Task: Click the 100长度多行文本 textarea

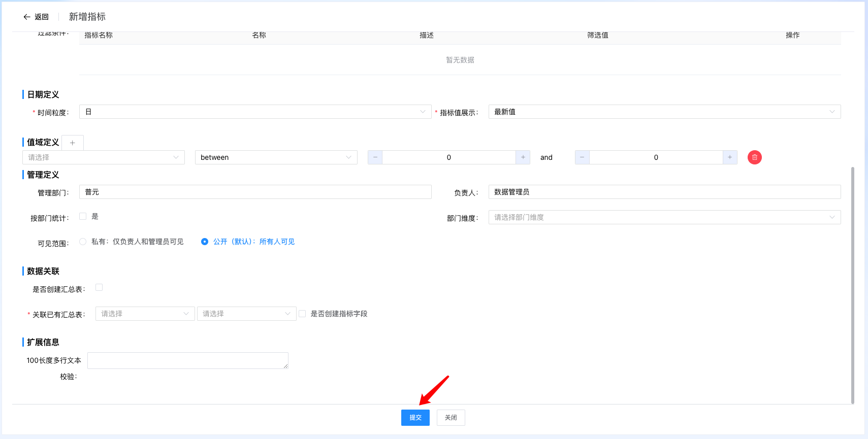Action: (187, 360)
